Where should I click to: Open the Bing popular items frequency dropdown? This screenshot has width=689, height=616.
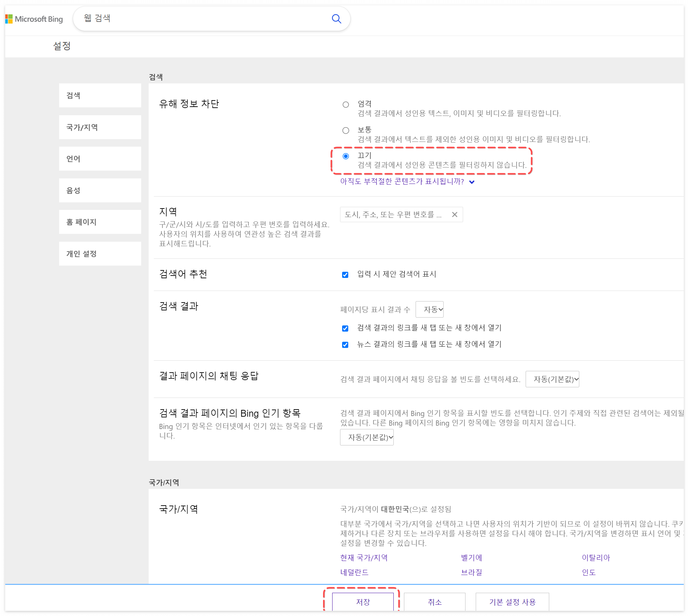tap(367, 438)
